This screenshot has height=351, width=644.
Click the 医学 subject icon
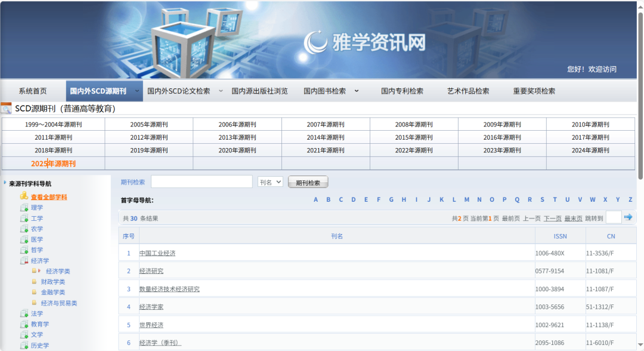(x=24, y=239)
